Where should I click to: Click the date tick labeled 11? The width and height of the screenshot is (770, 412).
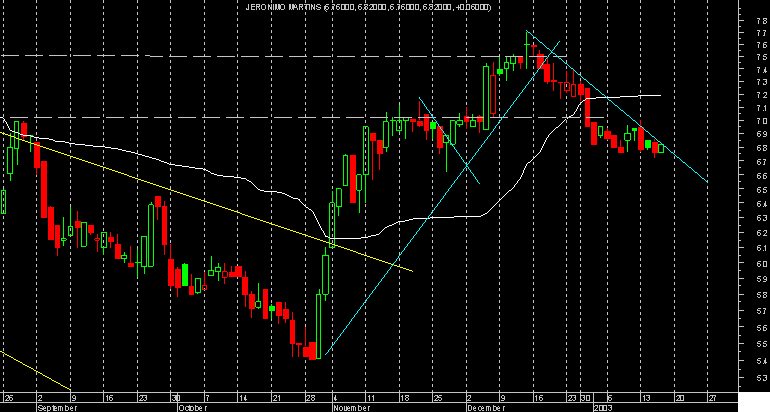(x=371, y=398)
